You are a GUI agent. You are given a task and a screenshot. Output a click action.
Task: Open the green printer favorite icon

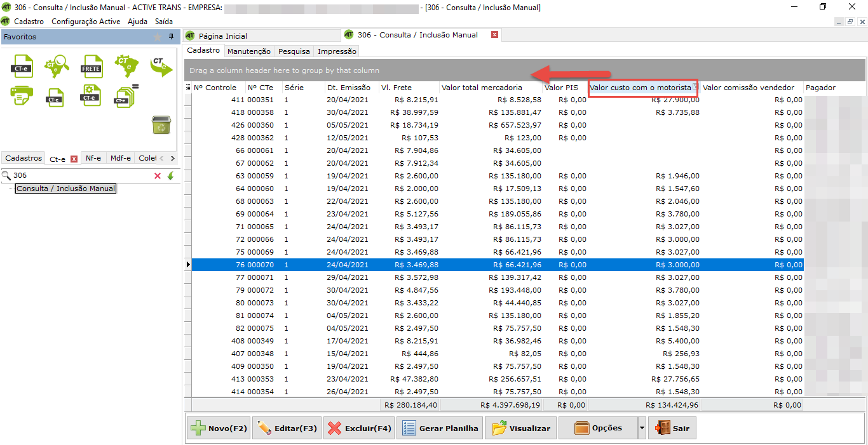(22, 95)
